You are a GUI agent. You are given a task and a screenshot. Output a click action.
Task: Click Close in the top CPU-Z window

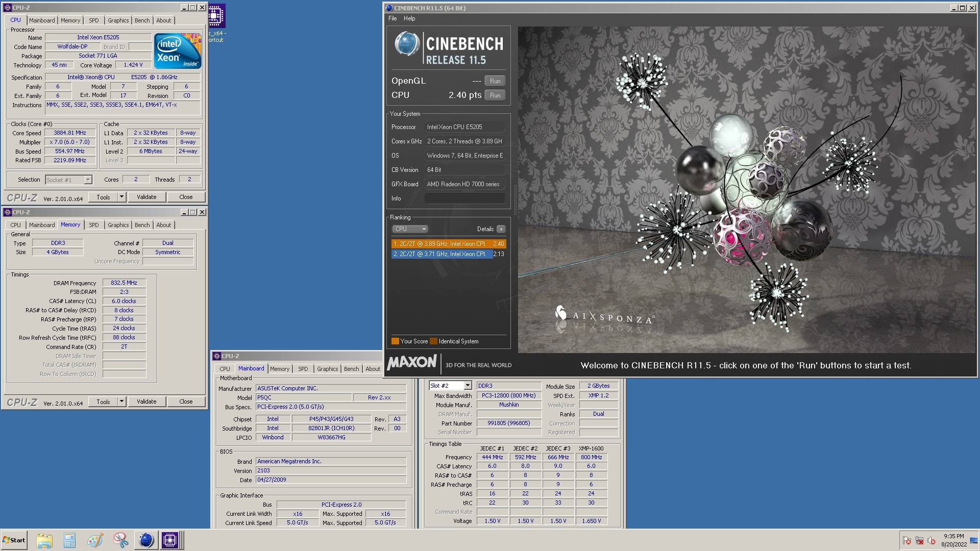(186, 197)
